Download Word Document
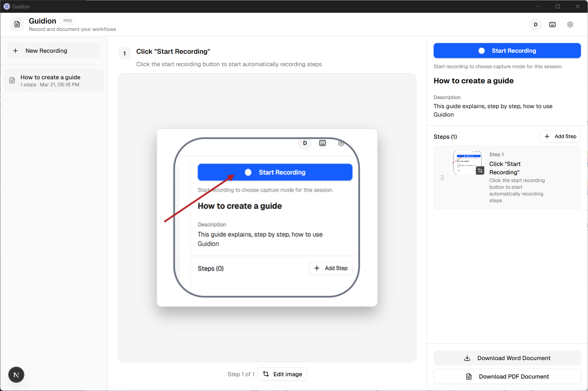The width and height of the screenshot is (588, 391). (x=507, y=358)
